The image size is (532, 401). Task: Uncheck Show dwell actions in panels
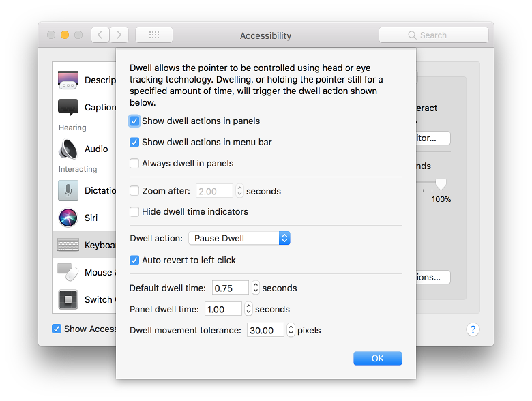coord(134,121)
